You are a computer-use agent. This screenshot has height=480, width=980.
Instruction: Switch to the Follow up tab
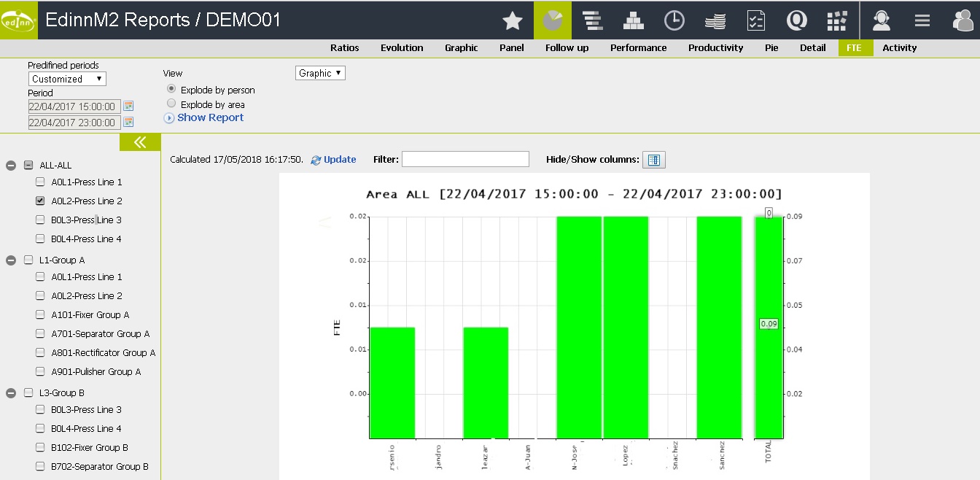click(567, 47)
